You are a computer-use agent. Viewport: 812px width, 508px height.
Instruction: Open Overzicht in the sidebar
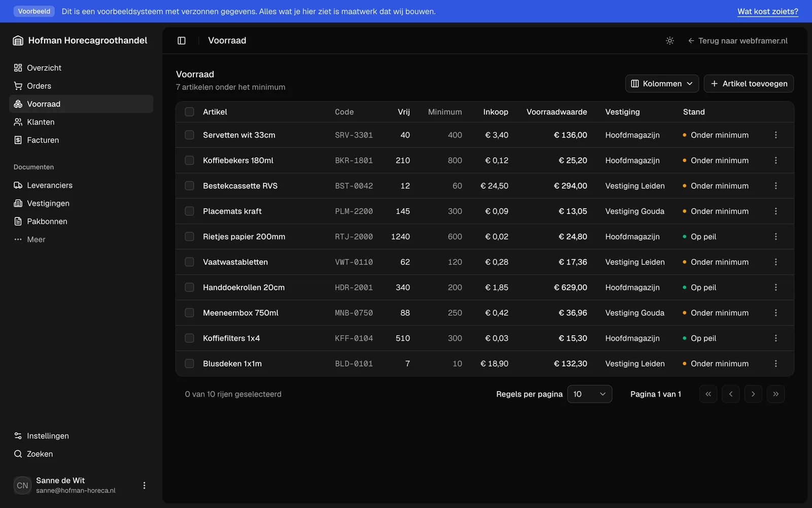click(x=81, y=68)
